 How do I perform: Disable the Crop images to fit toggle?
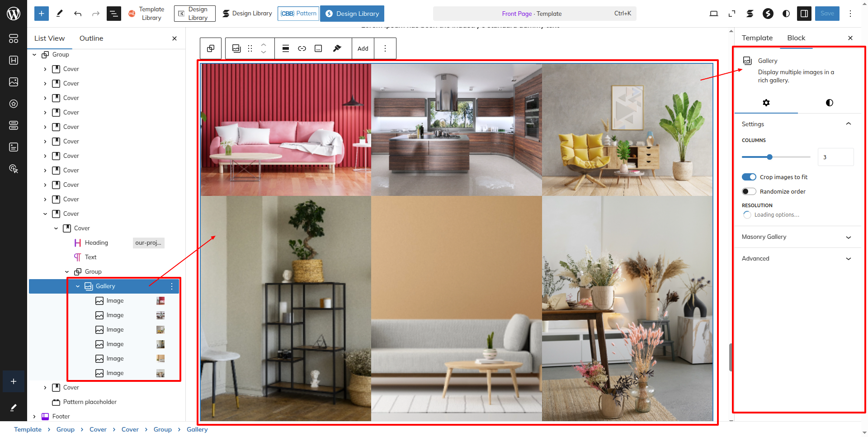(x=749, y=177)
